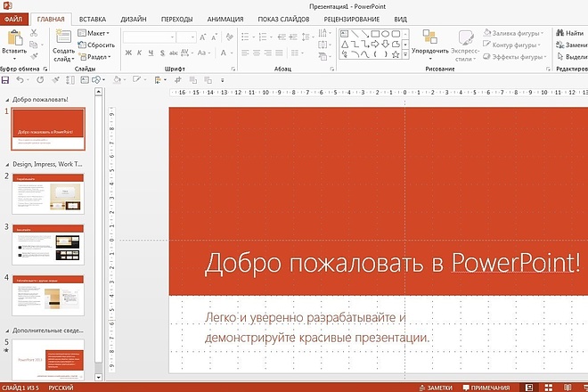Open Shape Outline (Контур фигуры) button
Image resolution: width=588 pixels, height=392 pixels.
[x=512, y=45]
